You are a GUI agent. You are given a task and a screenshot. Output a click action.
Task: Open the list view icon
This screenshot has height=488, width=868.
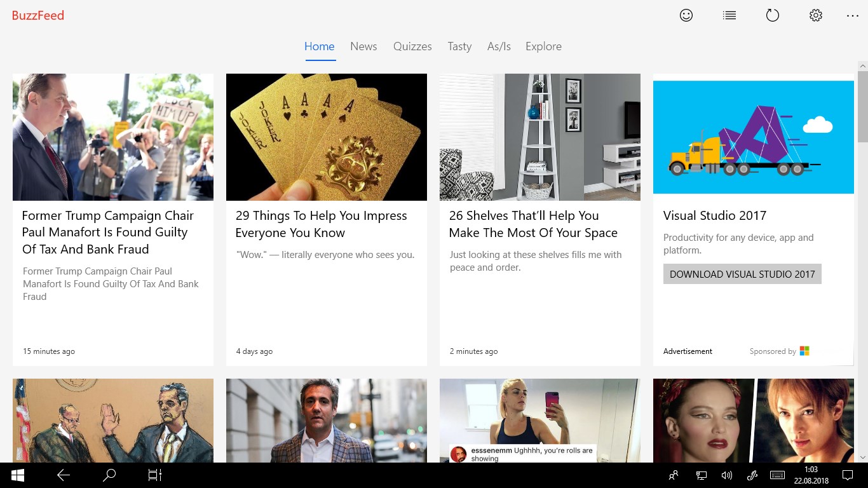729,15
